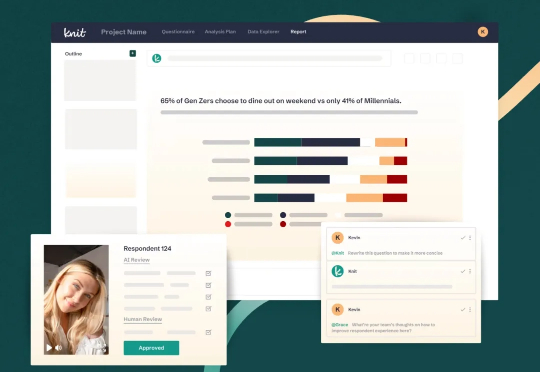Mute the respondent video with speaker icon
Image resolution: width=540 pixels, height=372 pixels.
(59, 348)
